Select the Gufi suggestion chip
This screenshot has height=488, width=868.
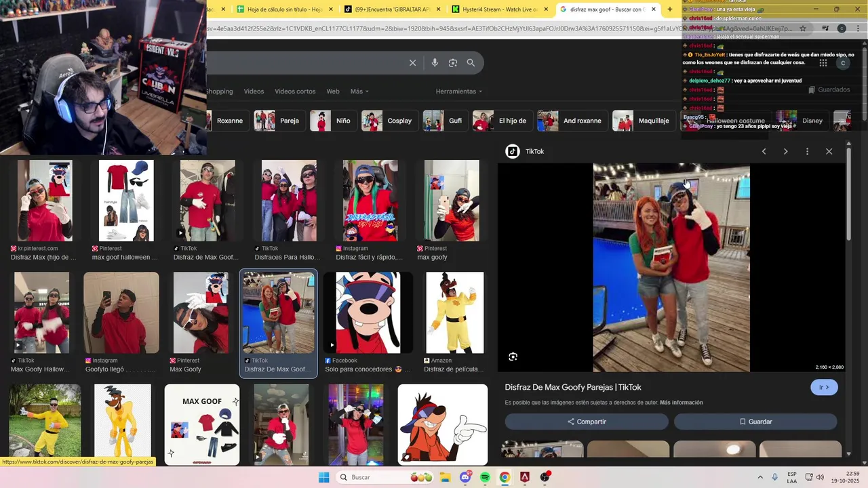[444, 121]
